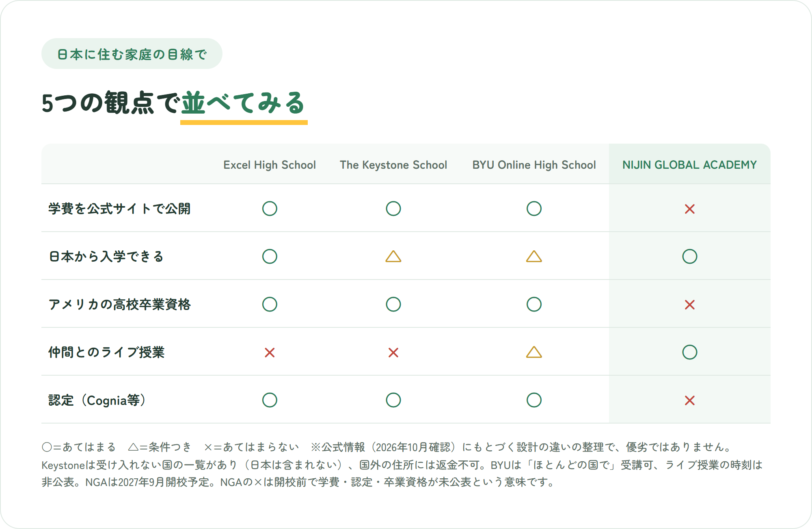812x529 pixels.
Task: Select The Keystone School column header
Action: pyautogui.click(x=393, y=165)
